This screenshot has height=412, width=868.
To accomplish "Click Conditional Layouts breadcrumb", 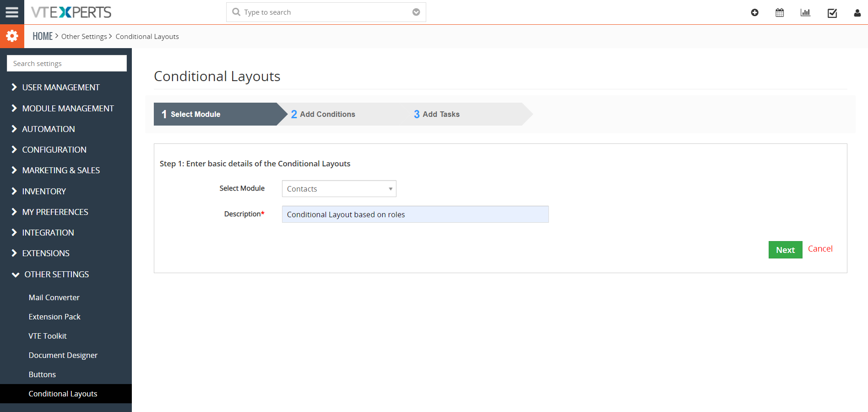I will tap(147, 37).
